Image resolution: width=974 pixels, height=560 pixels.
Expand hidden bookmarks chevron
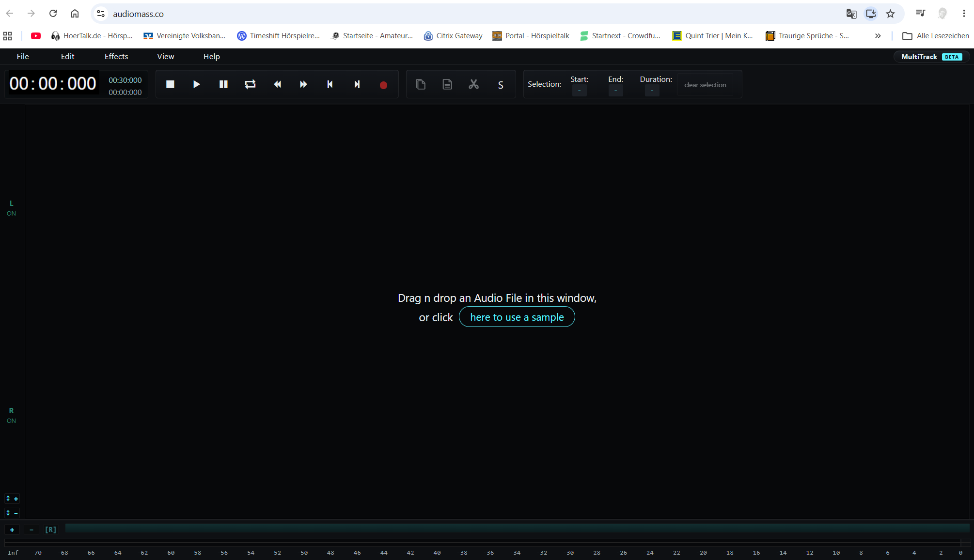click(x=878, y=36)
